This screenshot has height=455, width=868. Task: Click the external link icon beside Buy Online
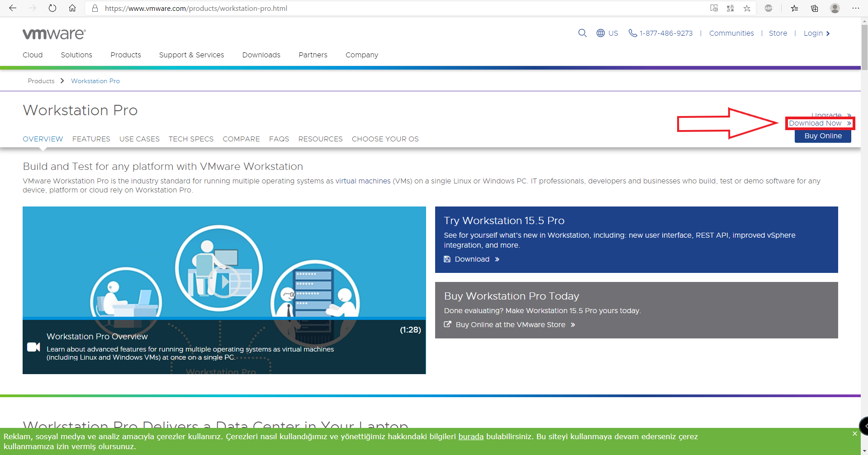point(447,324)
